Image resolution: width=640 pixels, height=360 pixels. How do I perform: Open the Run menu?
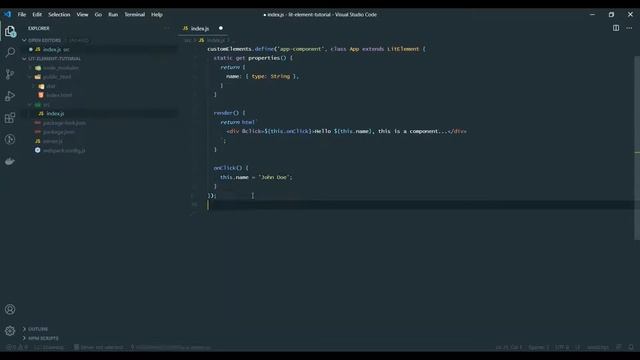[113, 14]
